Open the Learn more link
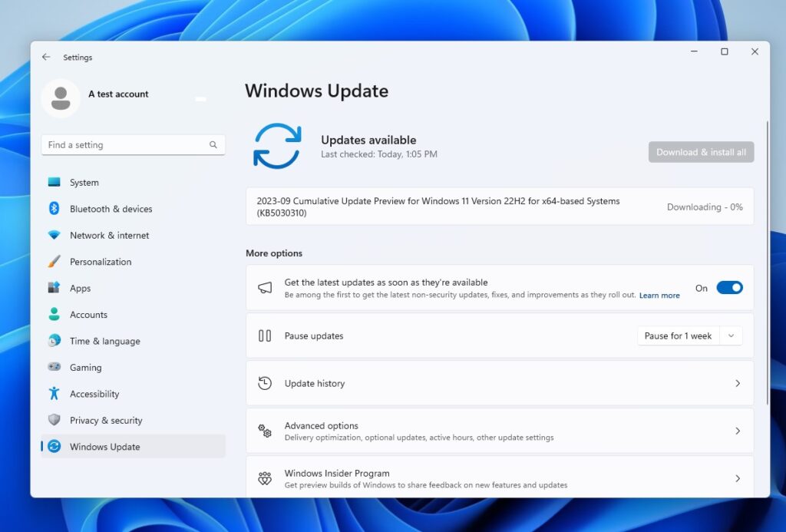The height and width of the screenshot is (532, 786). 659,294
